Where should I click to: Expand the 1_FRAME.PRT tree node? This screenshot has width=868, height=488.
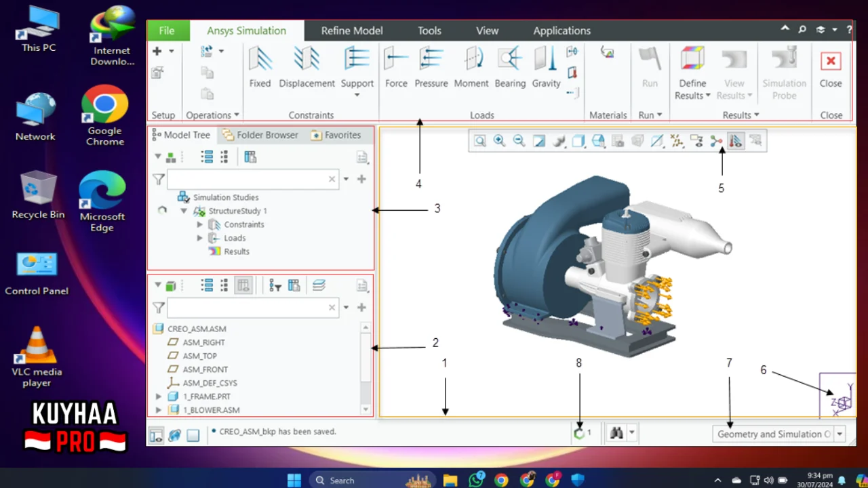(x=159, y=396)
